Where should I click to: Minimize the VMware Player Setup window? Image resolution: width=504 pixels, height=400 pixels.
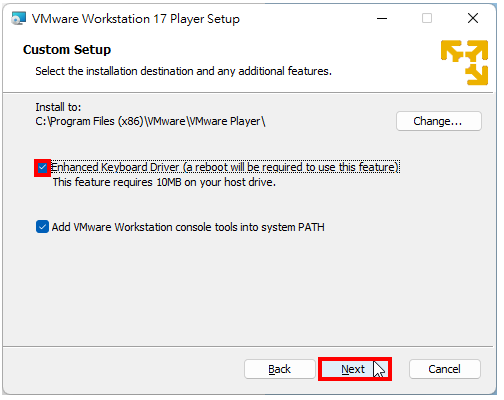(382, 18)
